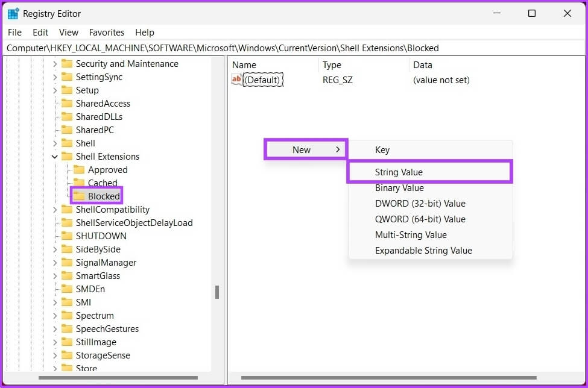Choose Key from the New submenu
The height and width of the screenshot is (388, 588).
[x=430, y=150]
